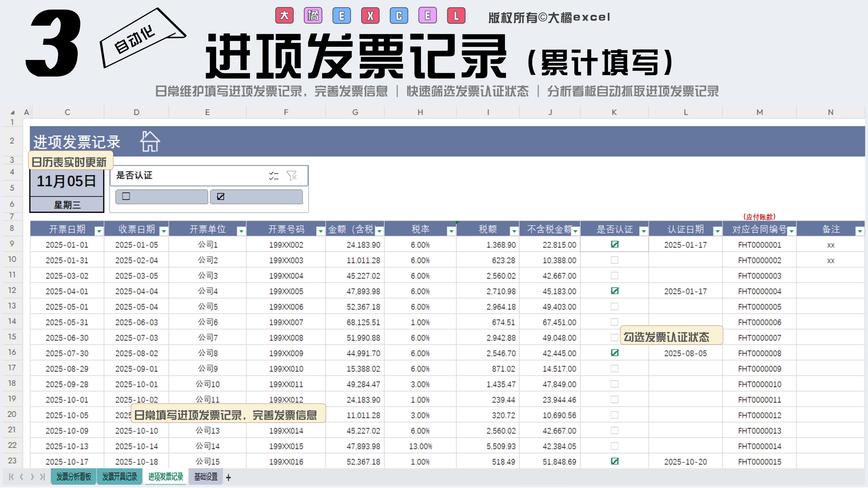Switch to the 基础设置 sheet tab
This screenshot has height=488, width=868.
tap(206, 477)
